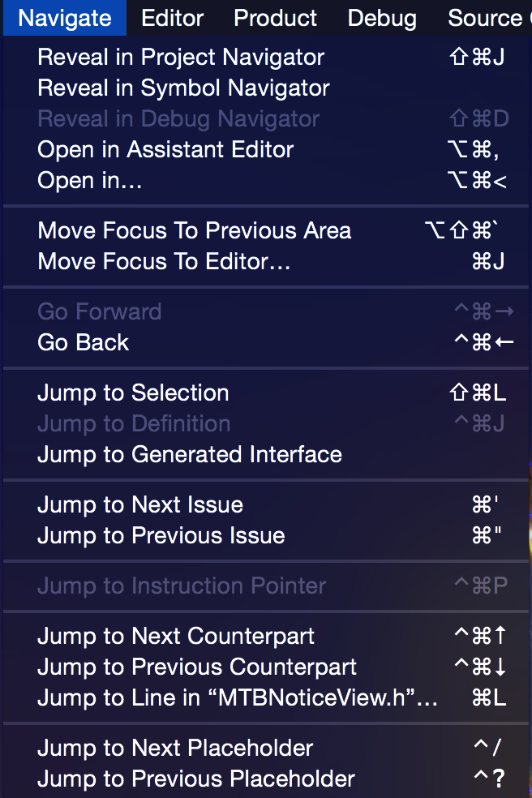Image resolution: width=532 pixels, height=798 pixels.
Task: Click the "Open in…" menu entry
Action: pyautogui.click(x=90, y=181)
